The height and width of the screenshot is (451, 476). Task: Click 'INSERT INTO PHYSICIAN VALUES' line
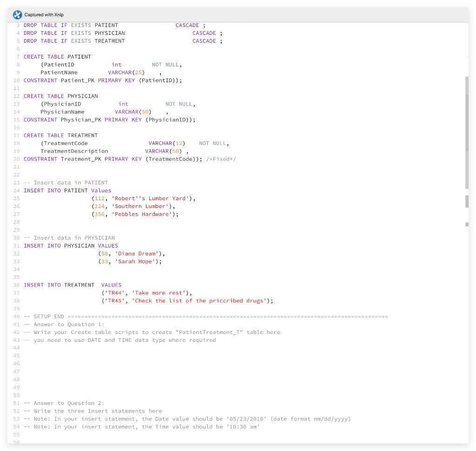71,246
